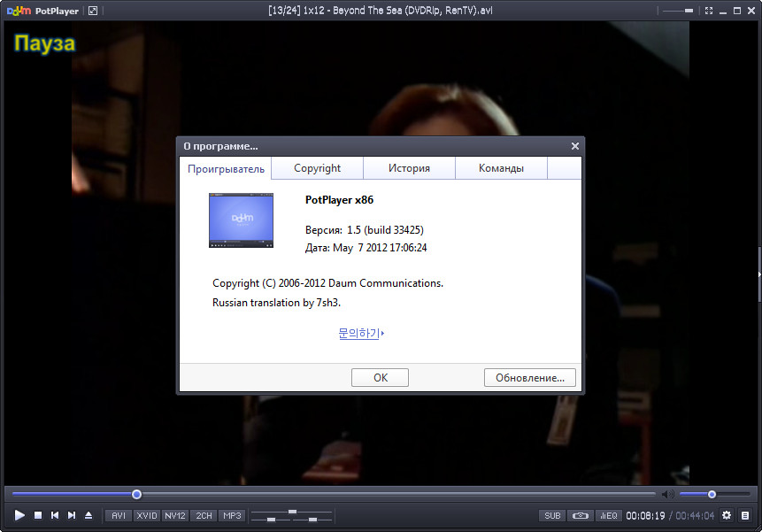Open the settings gear icon
Viewport: 762px width, 532px height.
[x=727, y=515]
